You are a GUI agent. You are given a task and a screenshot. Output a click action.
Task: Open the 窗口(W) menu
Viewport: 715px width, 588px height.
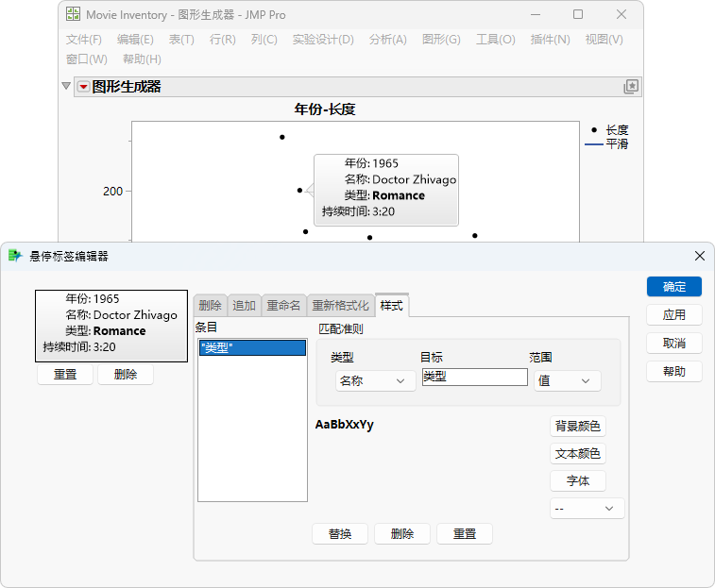click(x=87, y=59)
